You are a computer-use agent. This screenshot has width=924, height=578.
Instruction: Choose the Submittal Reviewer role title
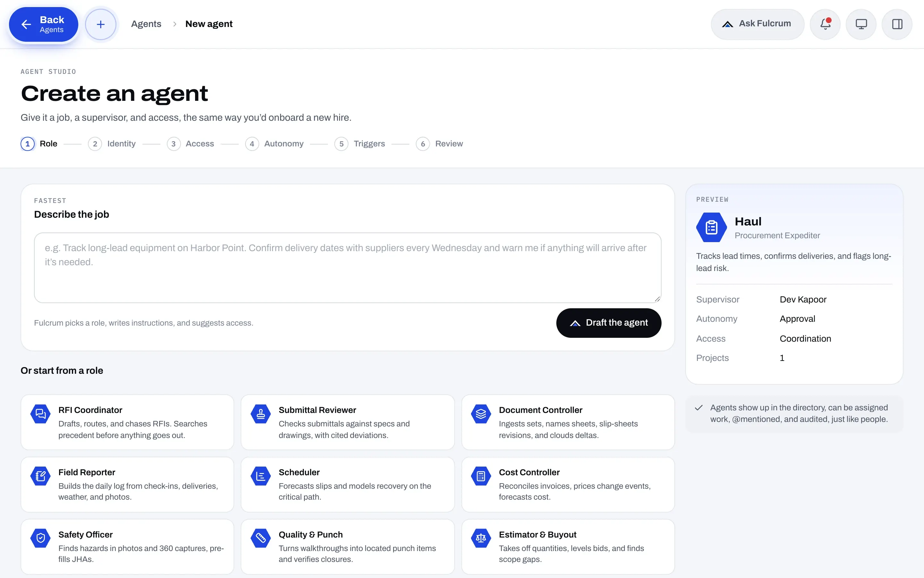[317, 410]
